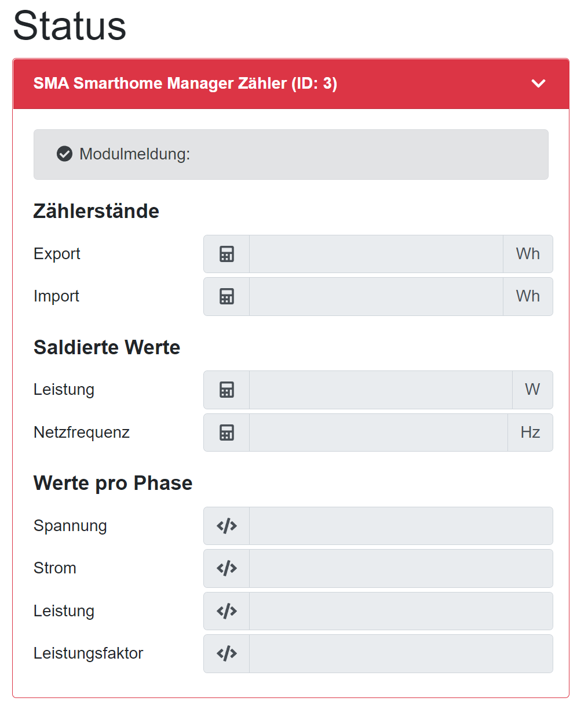Screen dimensions: 588x705
Task: Click the SMA Smarthome Manager Zähler header title
Action: point(185,83)
